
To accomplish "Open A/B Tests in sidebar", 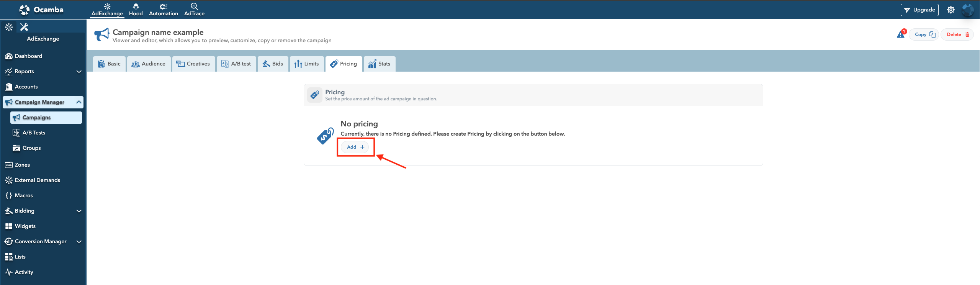I will click(34, 133).
